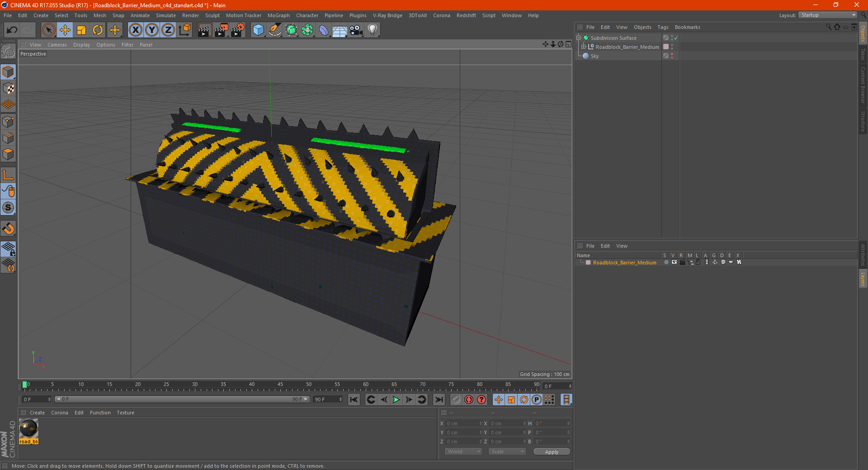Activate the Scale tool in top toolbar
Image resolution: width=868 pixels, height=470 pixels.
coord(81,30)
